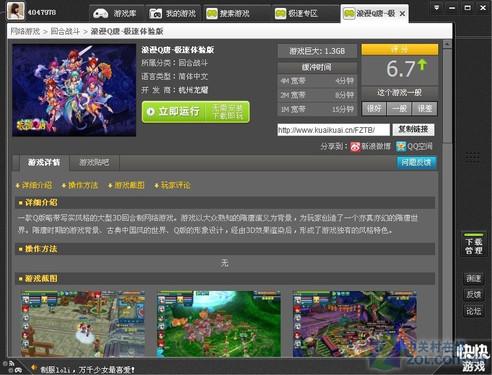The width and height of the screenshot is (492, 375).
Task: Switch to the 游戏详情 tab
Action: (44, 163)
